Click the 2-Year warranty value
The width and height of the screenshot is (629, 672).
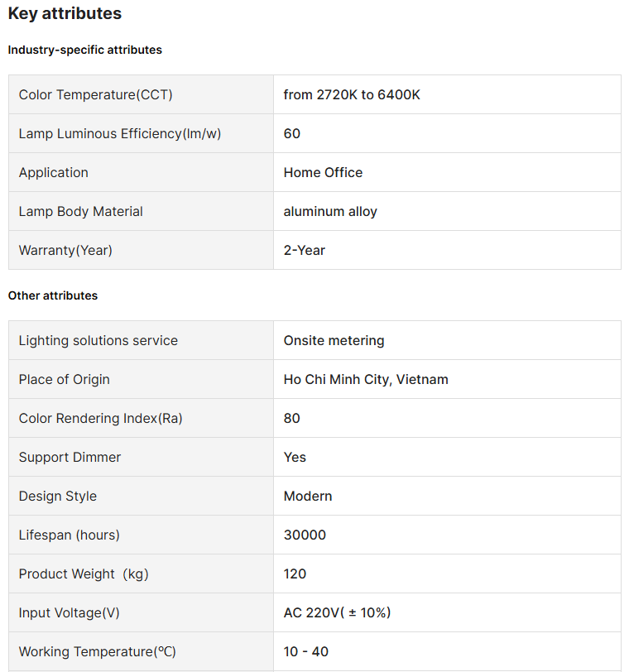pos(305,250)
